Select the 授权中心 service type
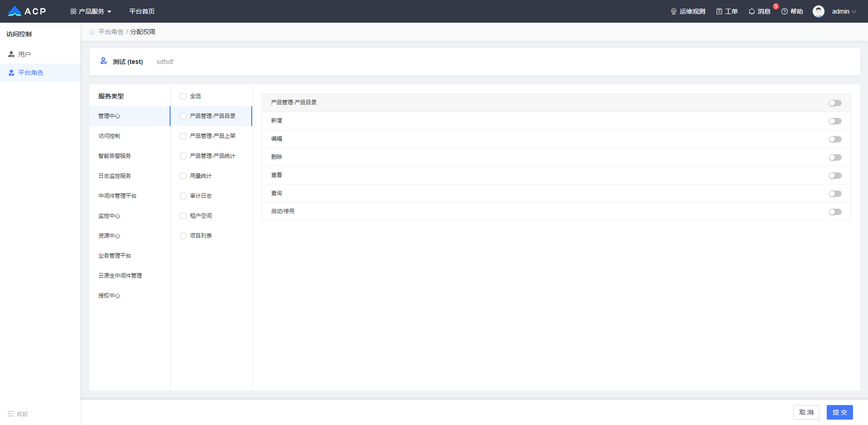 (130, 296)
